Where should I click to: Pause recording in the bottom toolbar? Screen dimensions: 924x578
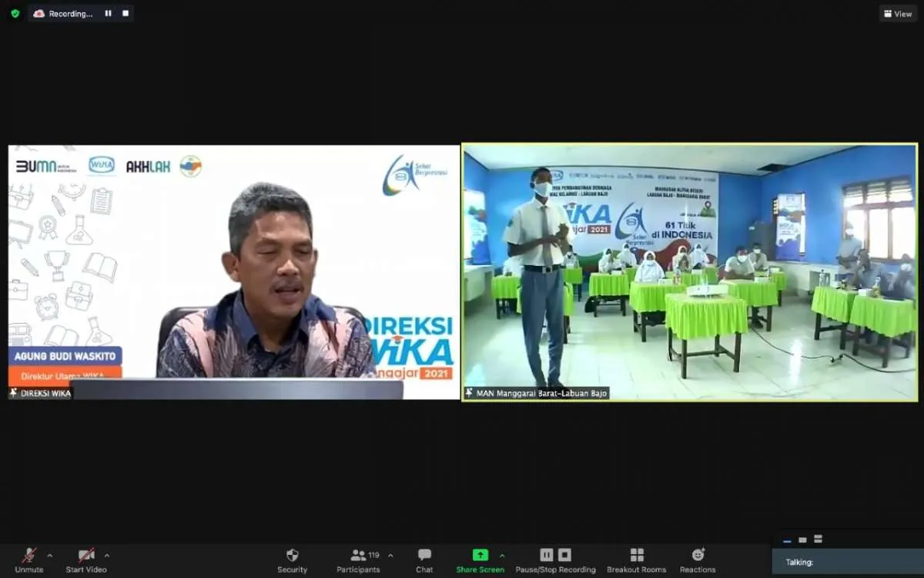pyautogui.click(x=547, y=555)
